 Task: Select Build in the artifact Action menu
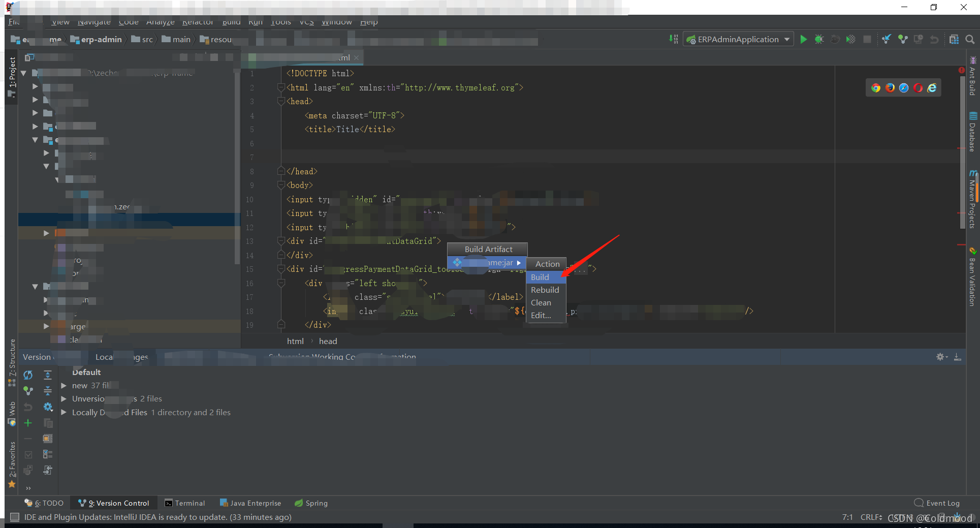point(546,277)
